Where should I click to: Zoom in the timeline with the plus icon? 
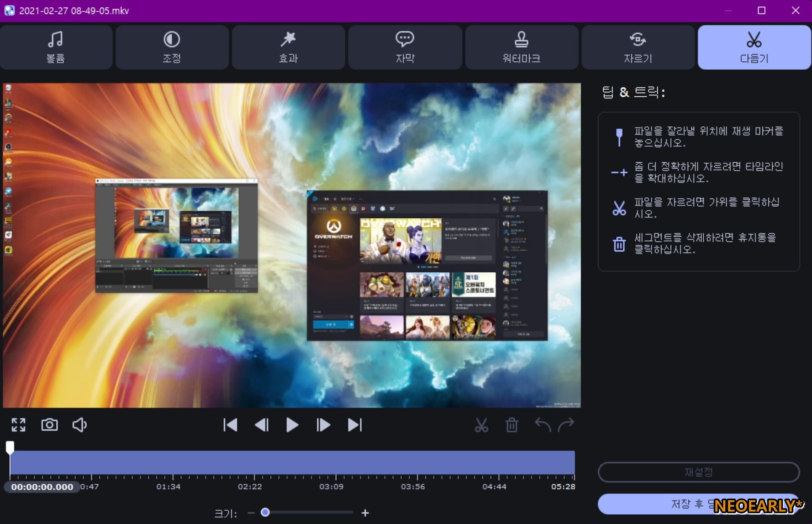click(x=365, y=513)
